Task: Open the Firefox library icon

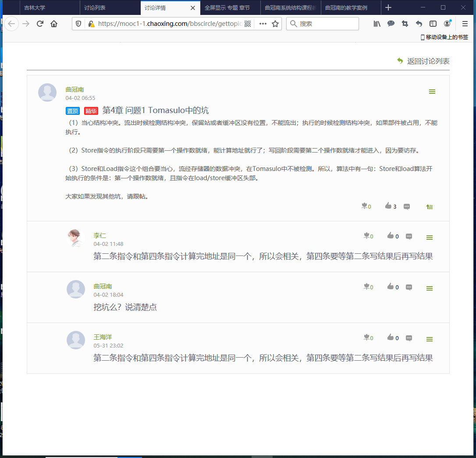Action: pyautogui.click(x=377, y=24)
